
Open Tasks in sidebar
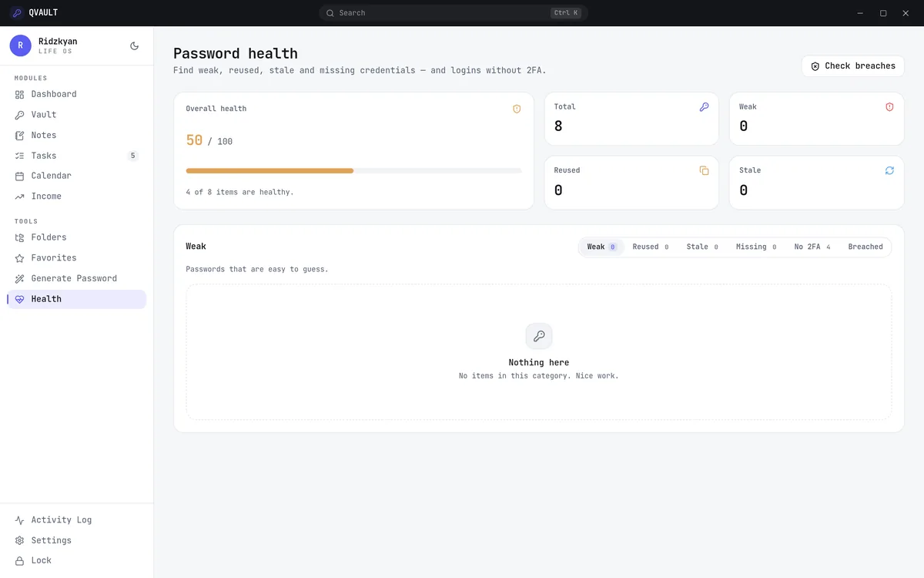(77, 156)
